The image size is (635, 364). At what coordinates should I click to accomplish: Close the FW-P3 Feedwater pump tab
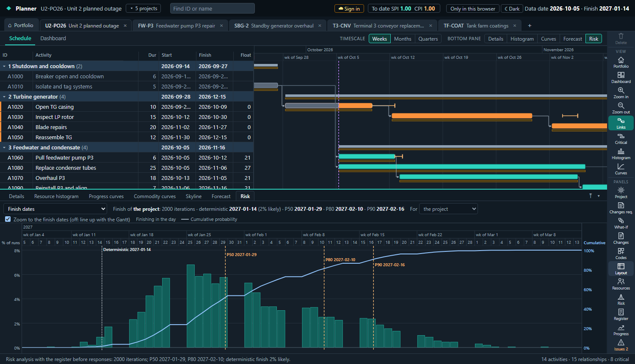[221, 26]
